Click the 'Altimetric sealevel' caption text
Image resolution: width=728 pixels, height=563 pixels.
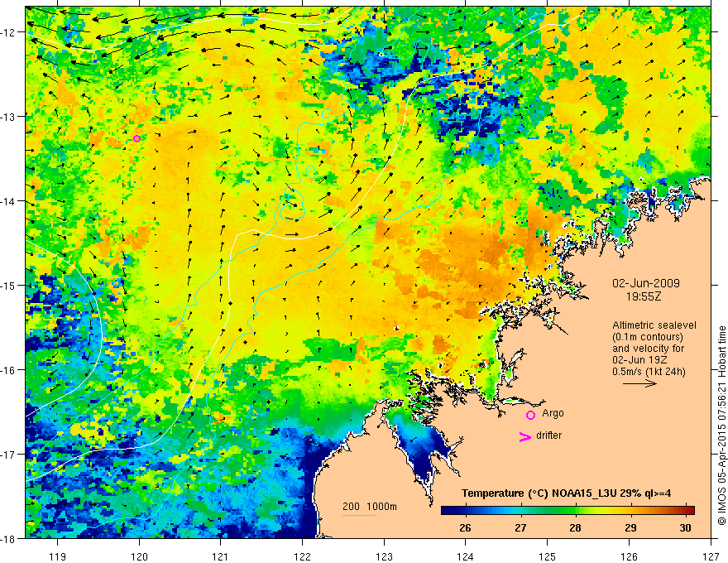(654, 325)
